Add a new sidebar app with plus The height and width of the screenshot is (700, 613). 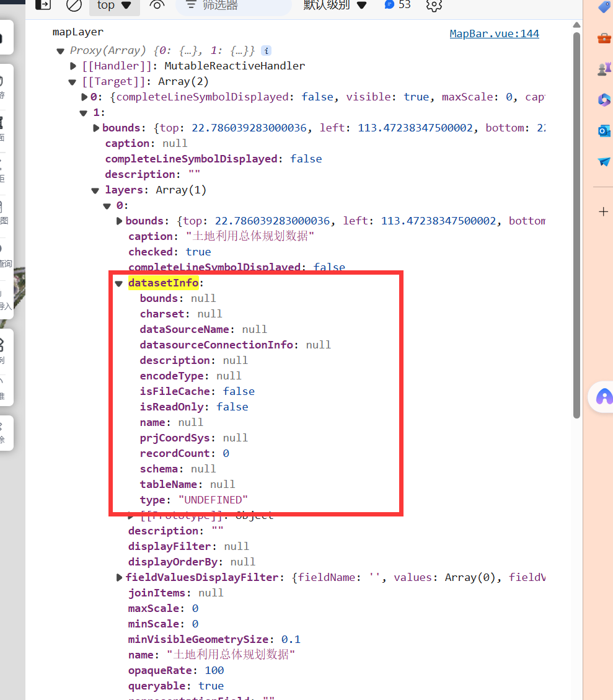(604, 212)
